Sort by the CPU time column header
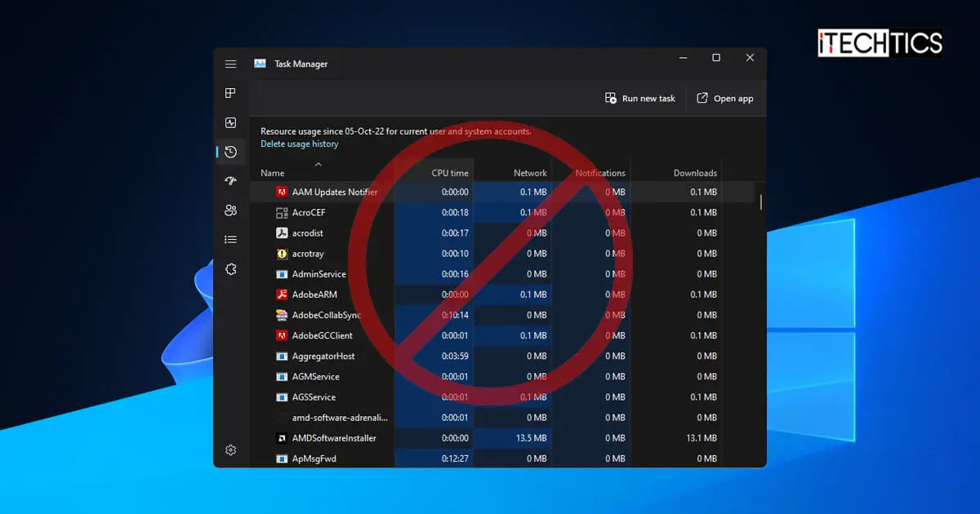The image size is (980, 514). click(x=450, y=173)
